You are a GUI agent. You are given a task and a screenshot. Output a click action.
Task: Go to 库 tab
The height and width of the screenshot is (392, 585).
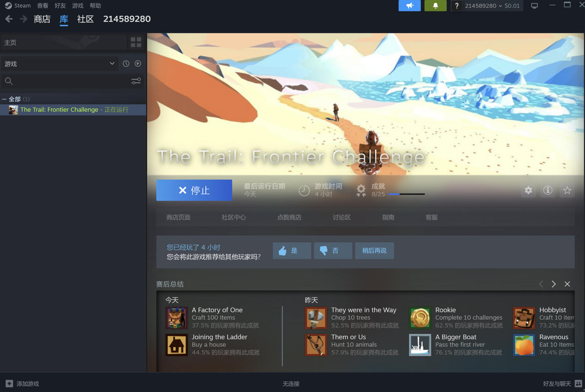click(64, 19)
